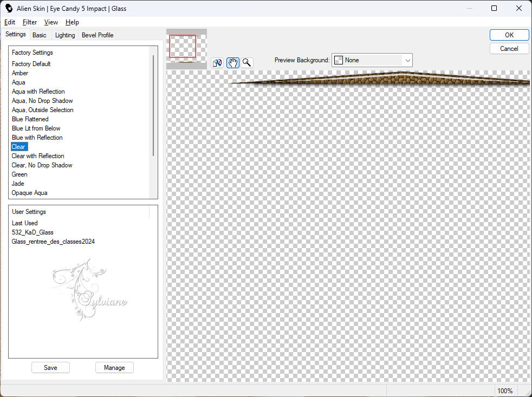532x397 pixels.
Task: Select the Last Used user setting
Action: (25, 223)
